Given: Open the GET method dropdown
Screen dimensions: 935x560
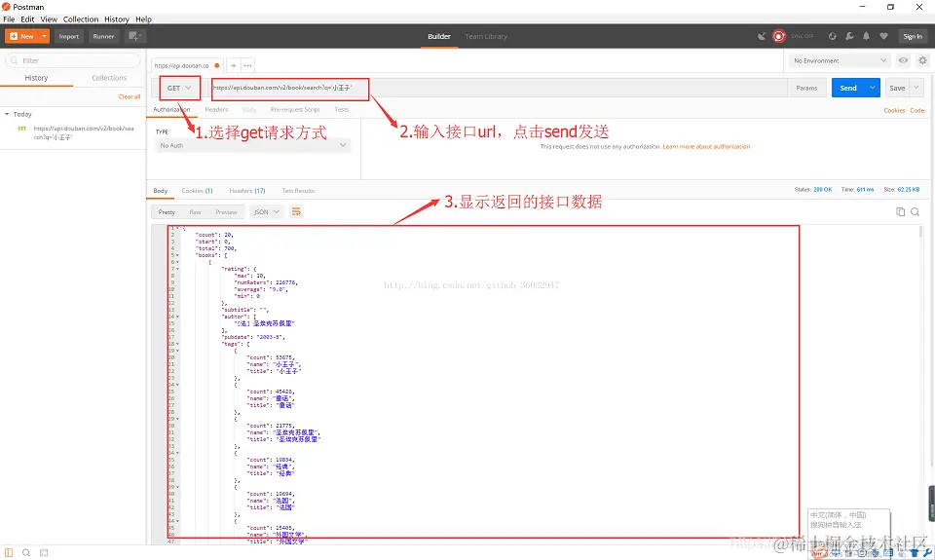Looking at the screenshot, I should [x=179, y=88].
